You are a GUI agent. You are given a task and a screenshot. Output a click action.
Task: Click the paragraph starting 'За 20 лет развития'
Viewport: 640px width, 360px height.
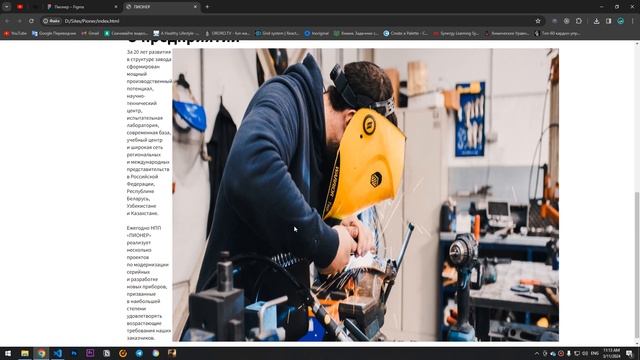pyautogui.click(x=149, y=133)
